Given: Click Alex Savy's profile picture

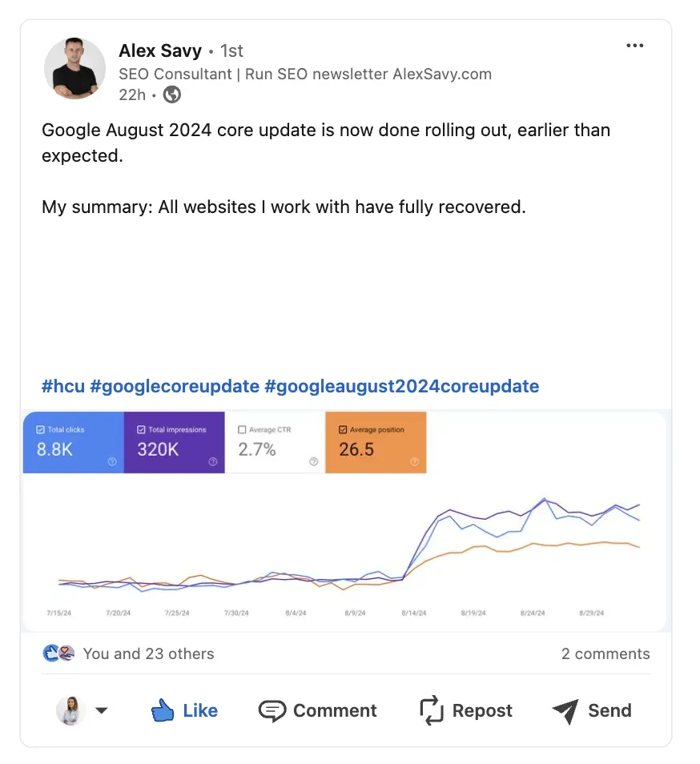Looking at the screenshot, I should pos(74,69).
